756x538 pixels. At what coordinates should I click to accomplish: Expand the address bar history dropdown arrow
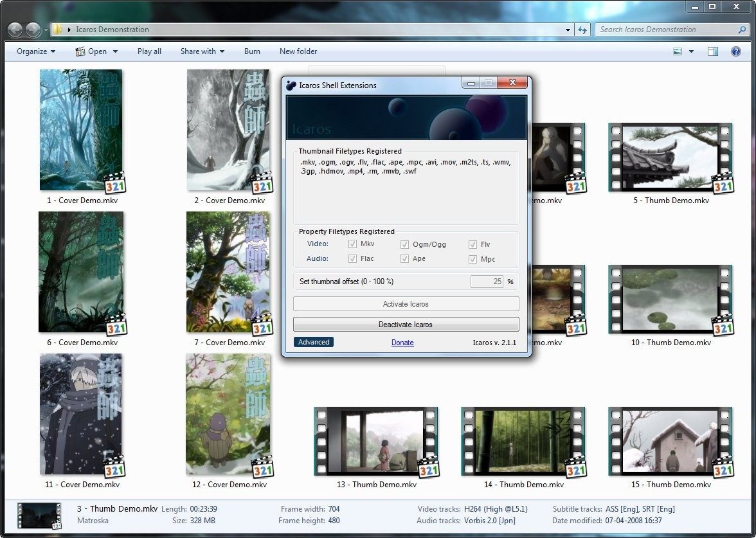pos(568,30)
